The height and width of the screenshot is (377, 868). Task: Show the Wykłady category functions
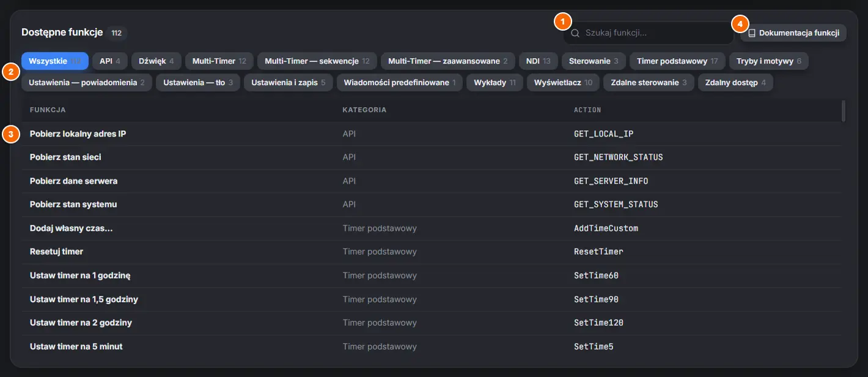(495, 83)
